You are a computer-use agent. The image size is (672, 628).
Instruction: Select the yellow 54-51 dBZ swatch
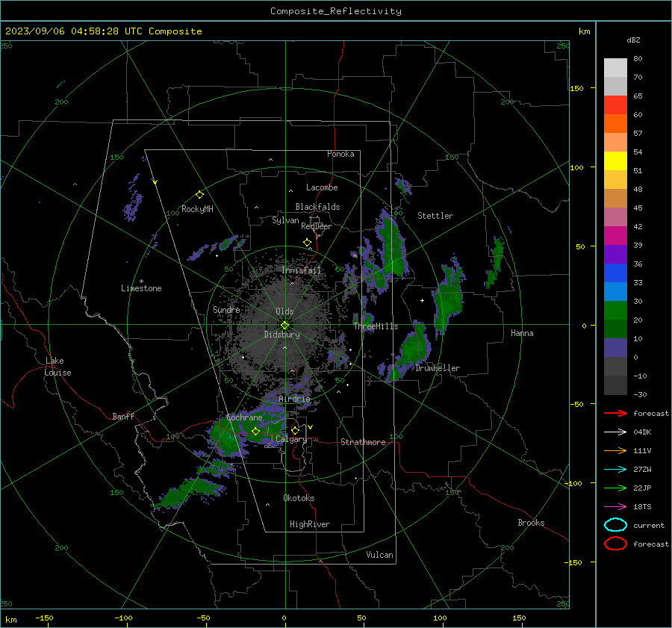coord(615,161)
